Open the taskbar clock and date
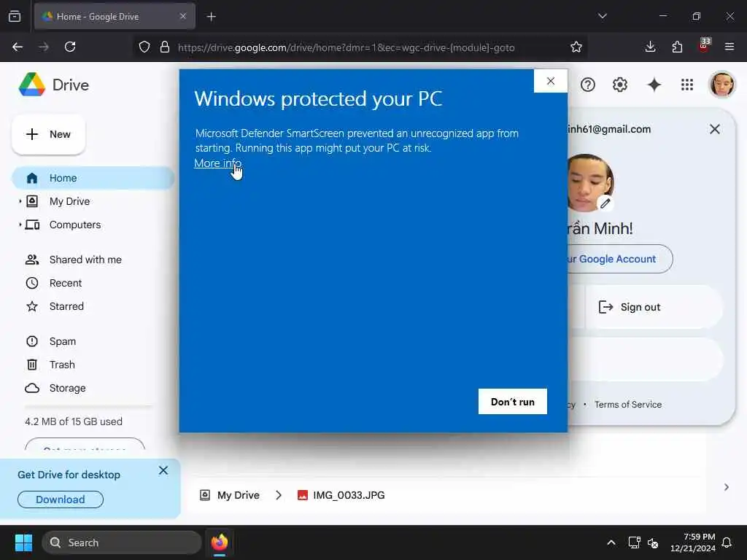Viewport: 747px width, 560px height. (x=693, y=542)
